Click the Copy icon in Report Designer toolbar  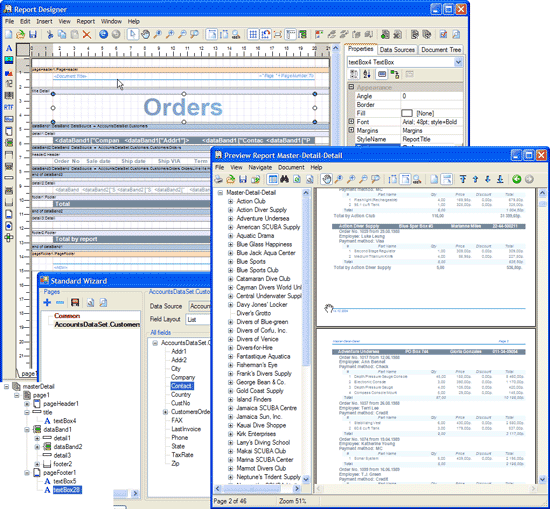(x=62, y=34)
